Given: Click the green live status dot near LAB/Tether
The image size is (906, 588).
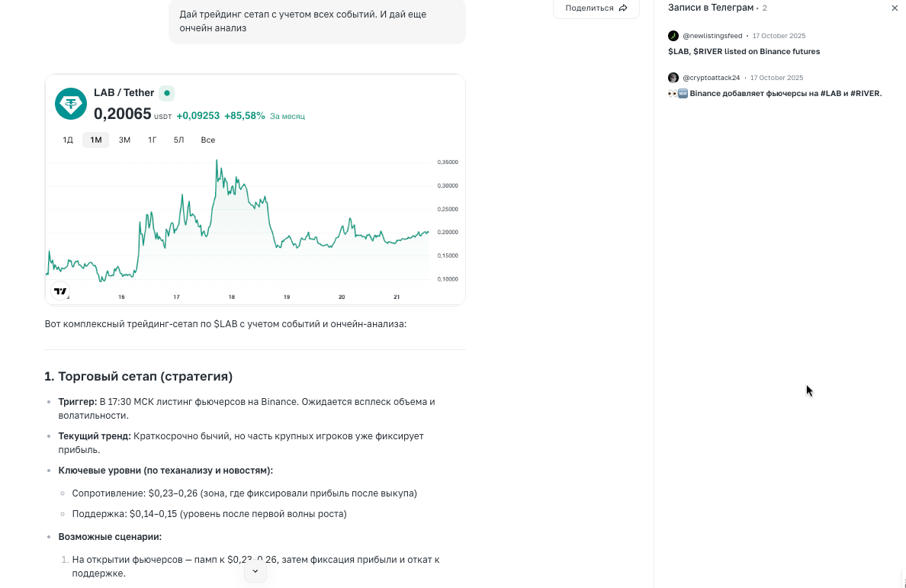Looking at the screenshot, I should click(166, 92).
